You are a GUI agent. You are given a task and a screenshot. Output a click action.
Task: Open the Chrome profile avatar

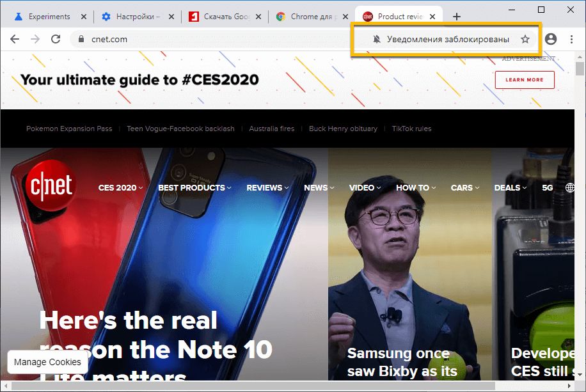coord(551,39)
